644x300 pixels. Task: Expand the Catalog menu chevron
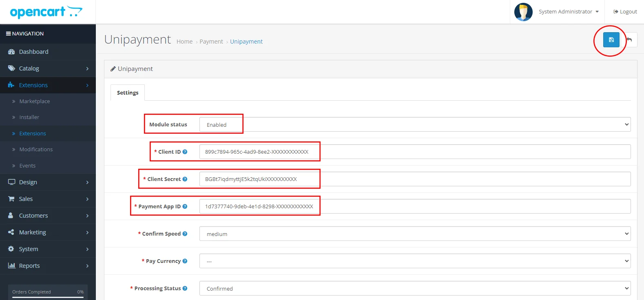87,68
